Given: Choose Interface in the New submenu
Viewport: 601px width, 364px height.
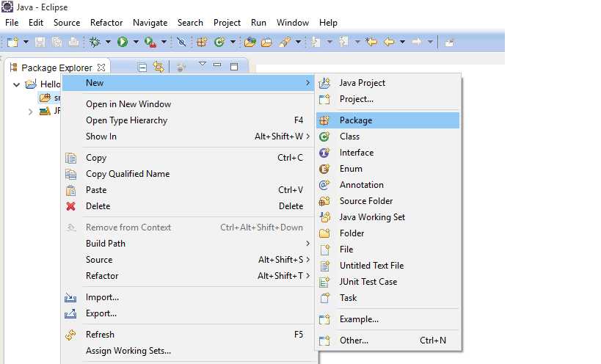Looking at the screenshot, I should (x=388, y=153).
